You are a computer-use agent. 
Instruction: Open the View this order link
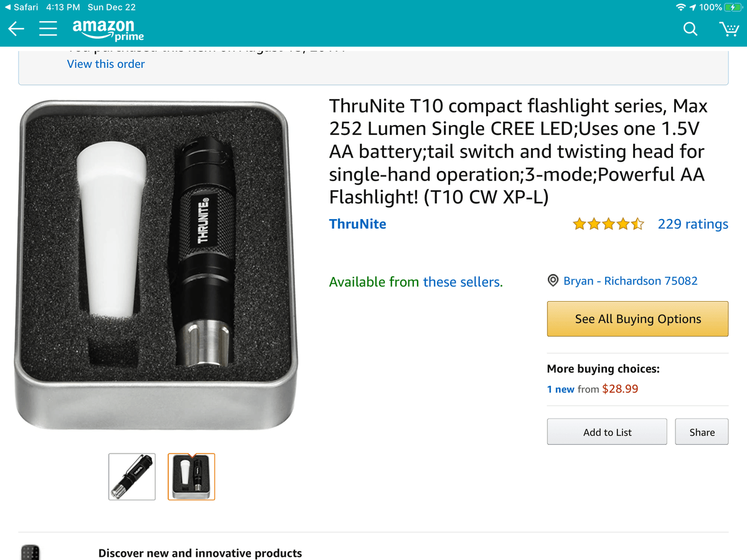click(106, 64)
